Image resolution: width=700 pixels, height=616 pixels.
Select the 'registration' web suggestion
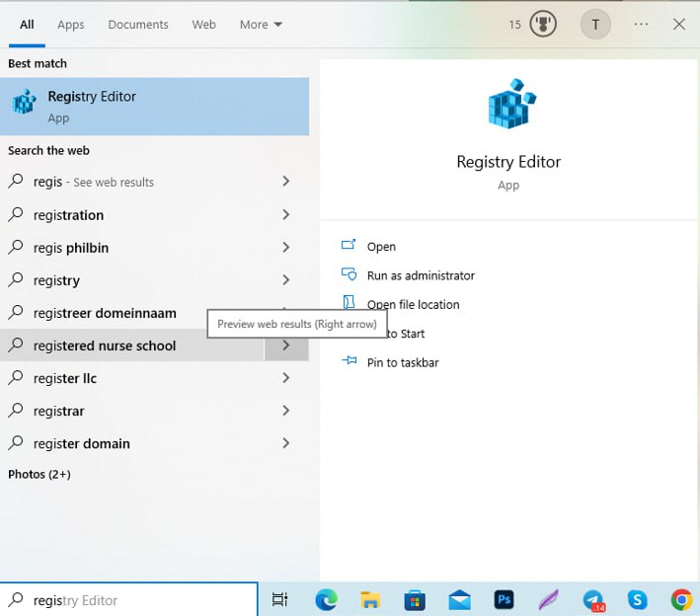[x=132, y=214]
